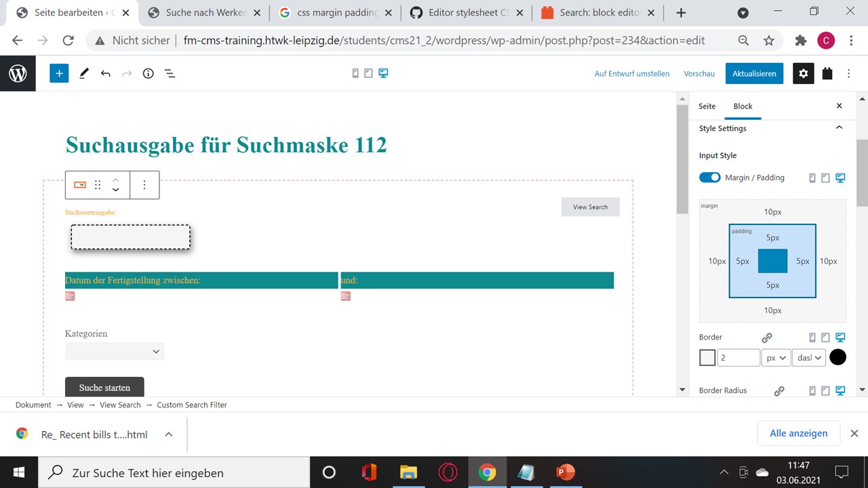Screen dimensions: 868x488
Task: Click the Border desktop device icon
Action: pyautogui.click(x=841, y=338)
